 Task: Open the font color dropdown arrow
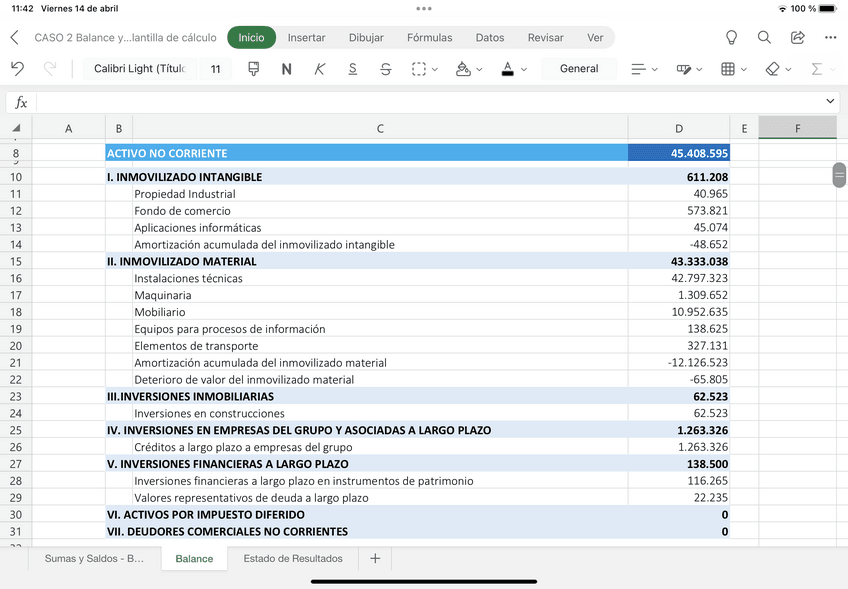(x=522, y=68)
